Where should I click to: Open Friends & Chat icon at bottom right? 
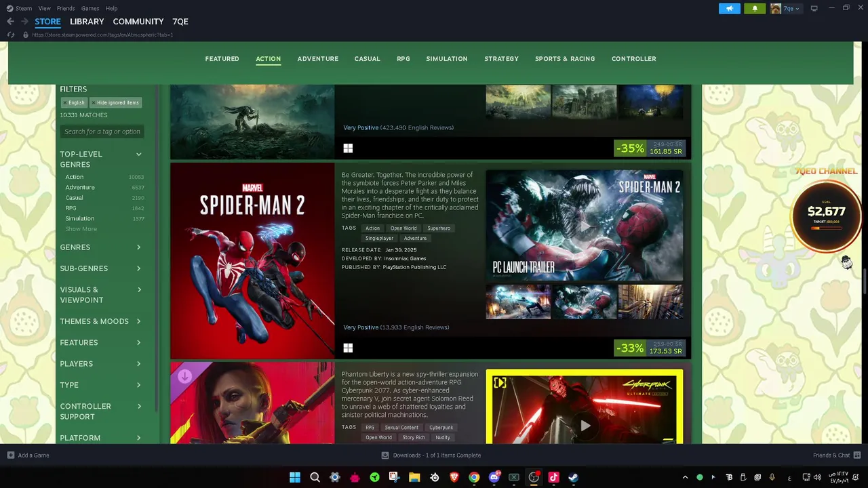(857, 455)
